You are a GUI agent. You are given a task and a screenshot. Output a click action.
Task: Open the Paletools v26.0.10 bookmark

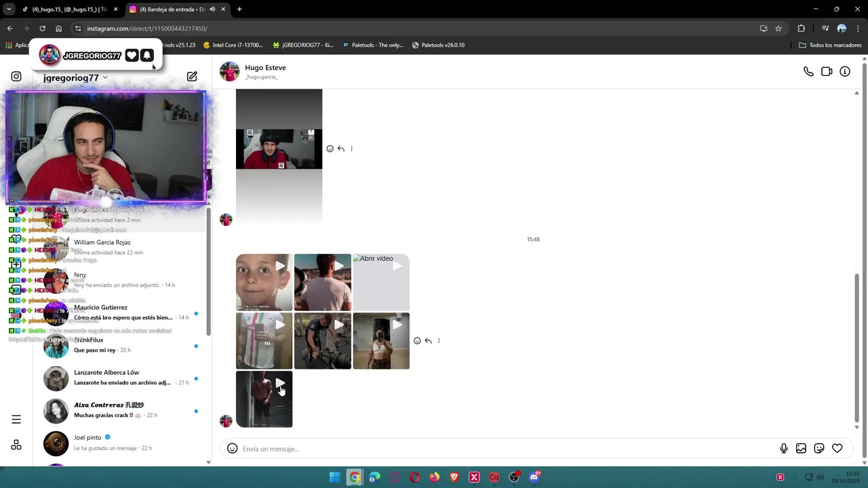438,45
